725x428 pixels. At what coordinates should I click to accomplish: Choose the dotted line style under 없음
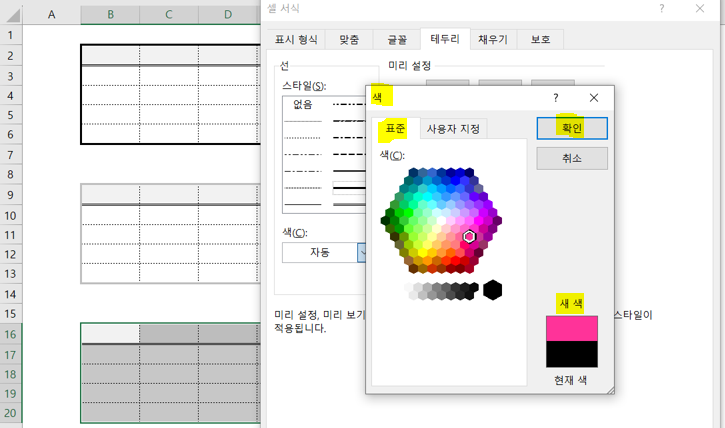303,138
